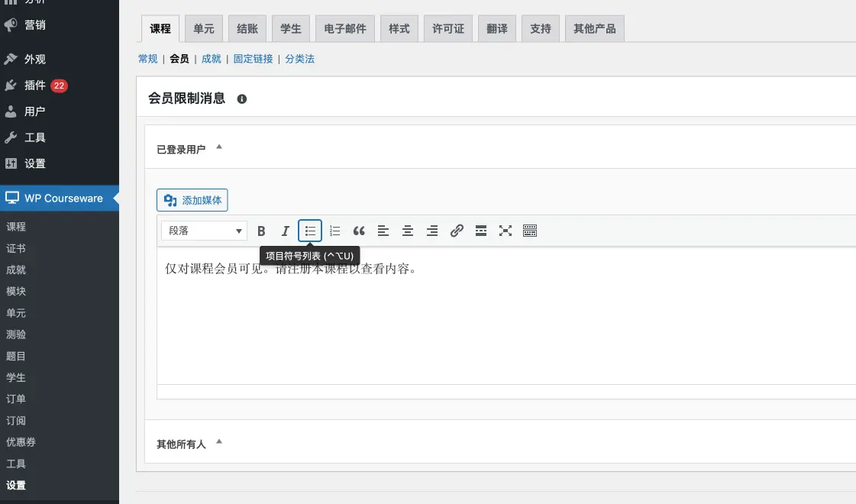Switch to the 课程 settings tab

[x=160, y=29]
